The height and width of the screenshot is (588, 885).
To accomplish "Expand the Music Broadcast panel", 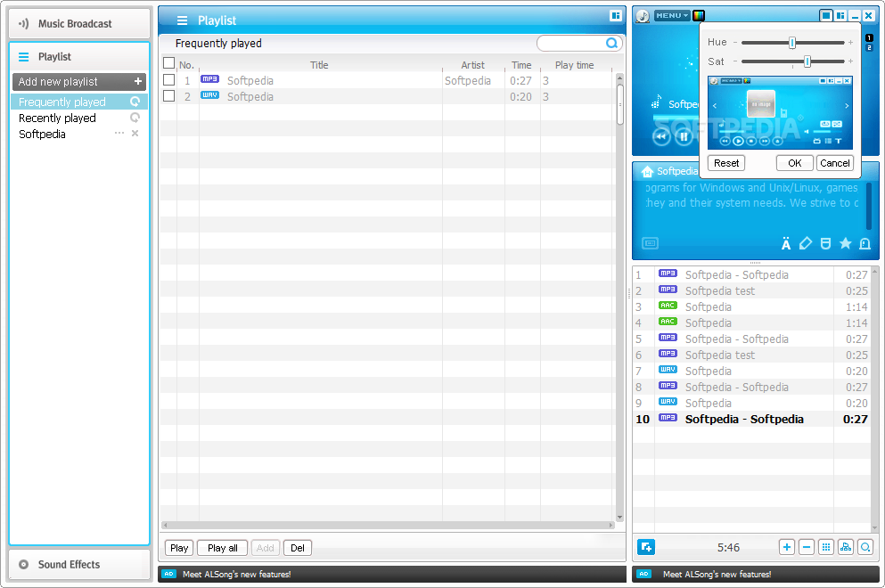I will click(x=79, y=24).
